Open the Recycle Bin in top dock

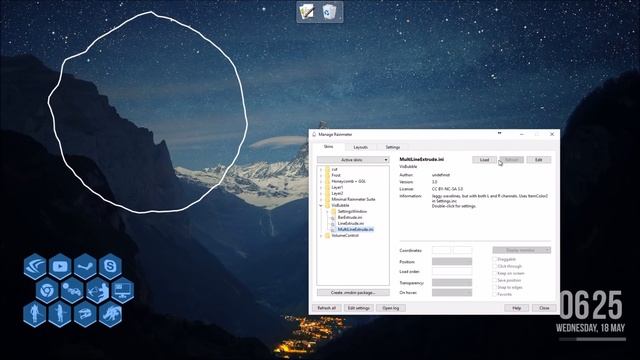coord(329,11)
